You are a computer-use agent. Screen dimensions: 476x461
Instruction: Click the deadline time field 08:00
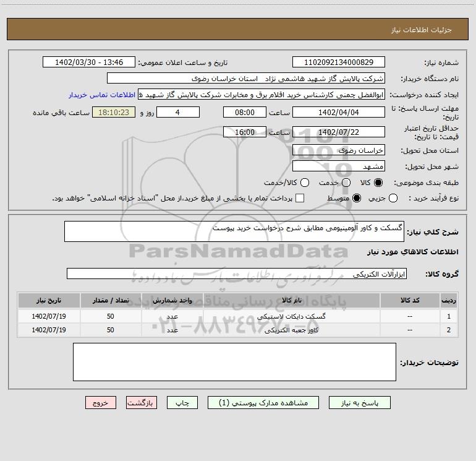tap(245, 112)
